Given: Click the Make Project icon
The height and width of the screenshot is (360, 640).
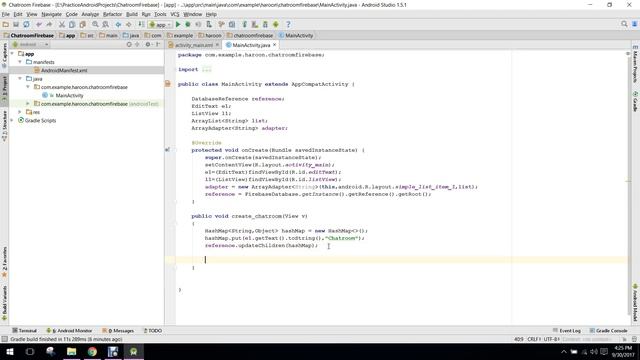Looking at the screenshot, I should click(141, 24).
